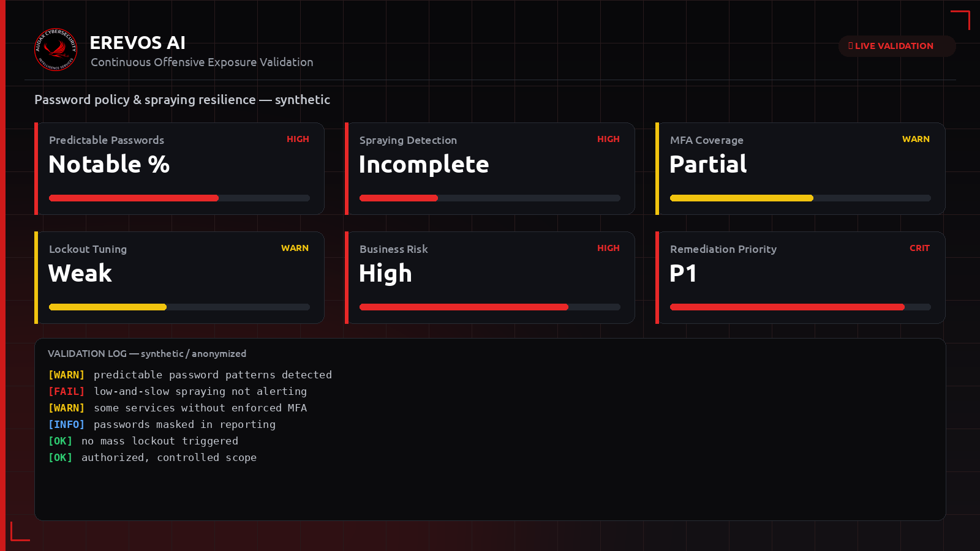Open the Spraying Detection card label
The image size is (980, 551).
[408, 140]
